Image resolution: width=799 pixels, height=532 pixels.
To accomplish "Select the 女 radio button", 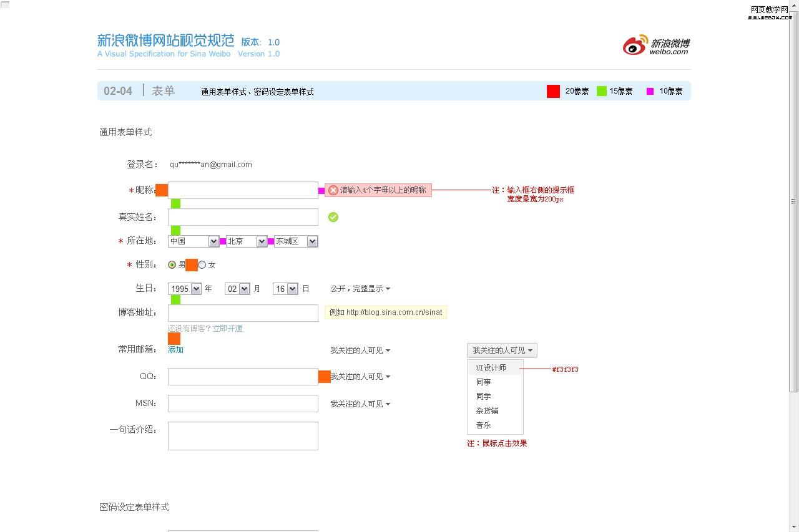I will 202,265.
